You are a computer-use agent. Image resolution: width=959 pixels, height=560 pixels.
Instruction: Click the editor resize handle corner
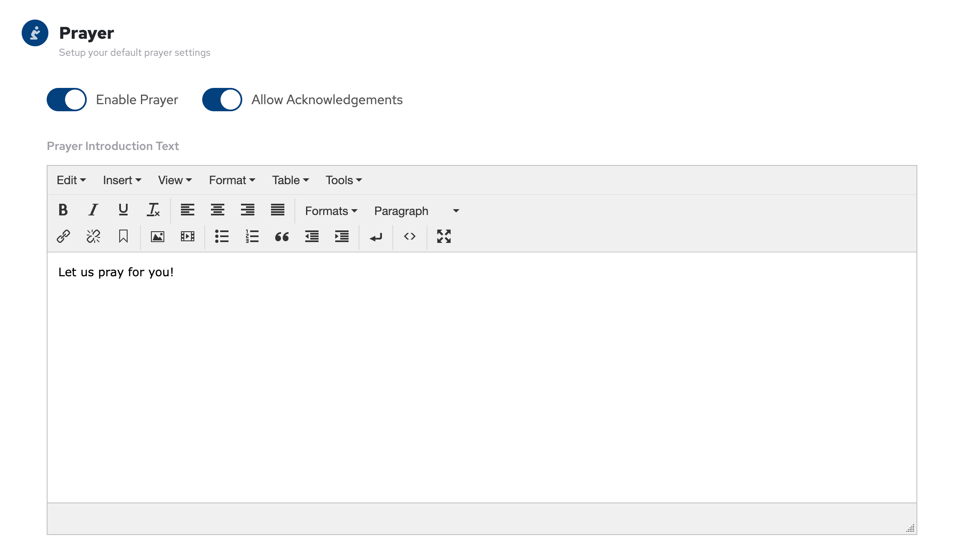911,528
